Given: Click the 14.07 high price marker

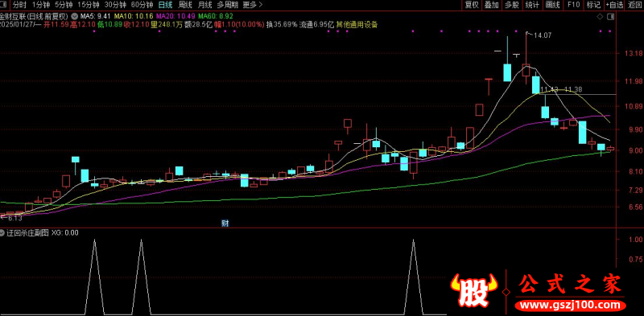Looking at the screenshot, I should coord(539,35).
